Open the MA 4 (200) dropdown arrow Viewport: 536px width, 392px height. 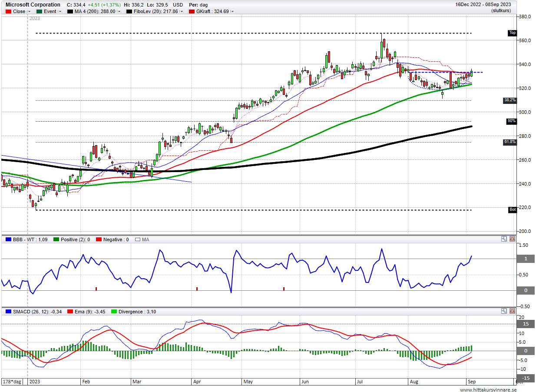pos(119,12)
